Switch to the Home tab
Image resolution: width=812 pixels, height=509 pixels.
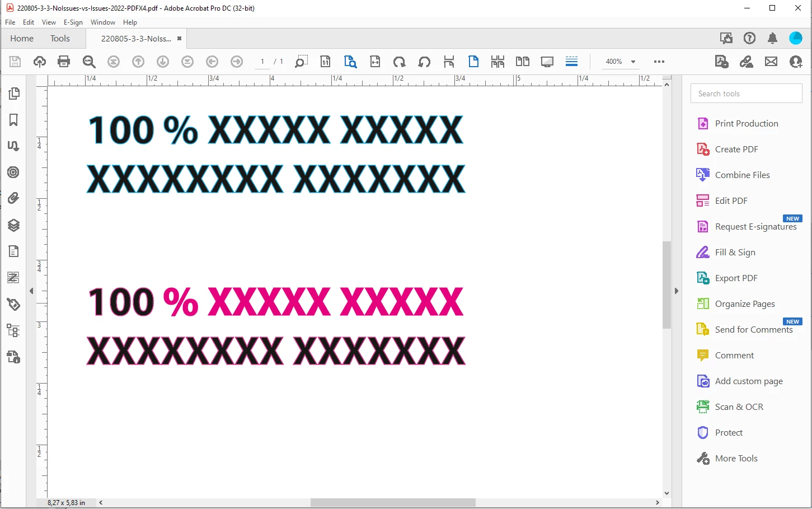click(22, 39)
